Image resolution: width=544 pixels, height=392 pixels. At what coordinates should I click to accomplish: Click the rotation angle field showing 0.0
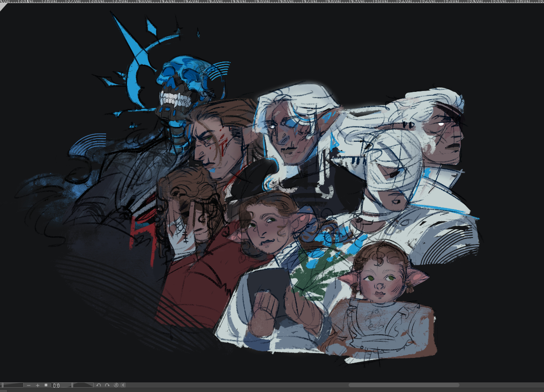pyautogui.click(x=61, y=385)
